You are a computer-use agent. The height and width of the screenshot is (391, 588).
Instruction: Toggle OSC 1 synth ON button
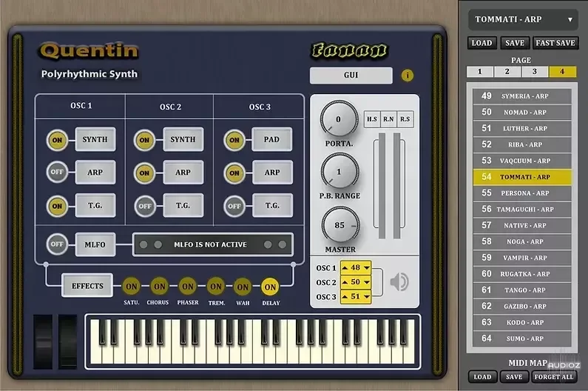(x=57, y=140)
